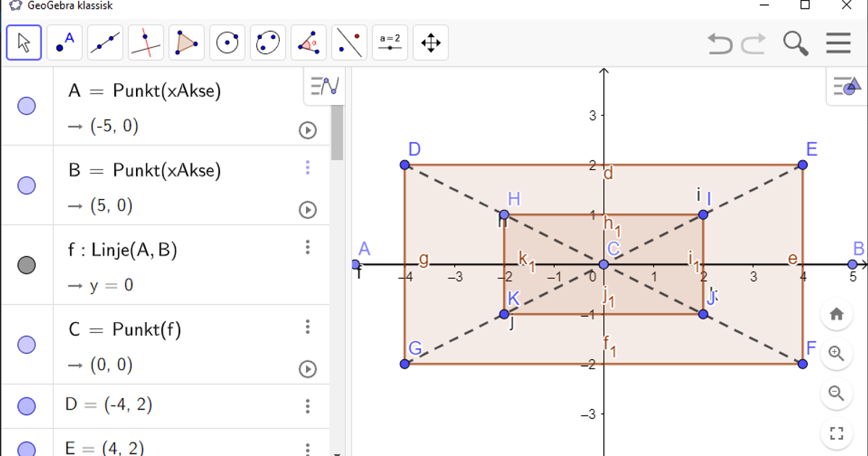Click the definition A = Punkt(xAkse)
This screenshot has width=868, height=456.
point(145,90)
